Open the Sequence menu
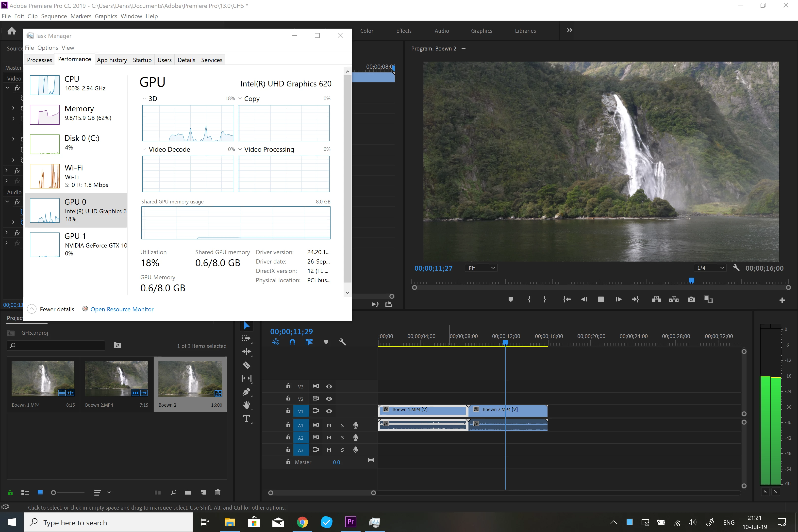Screen dimensions: 798x532 click(54, 16)
